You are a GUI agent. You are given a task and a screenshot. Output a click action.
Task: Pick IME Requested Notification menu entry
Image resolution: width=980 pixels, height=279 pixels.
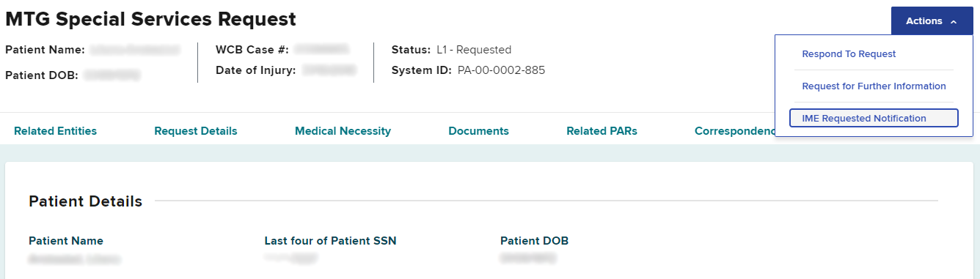click(x=874, y=118)
